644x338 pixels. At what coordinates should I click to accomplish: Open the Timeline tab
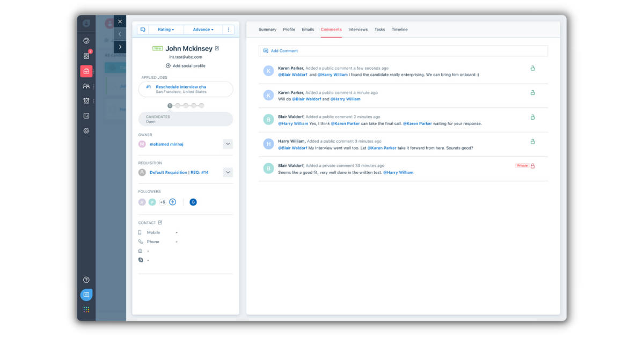pyautogui.click(x=400, y=30)
